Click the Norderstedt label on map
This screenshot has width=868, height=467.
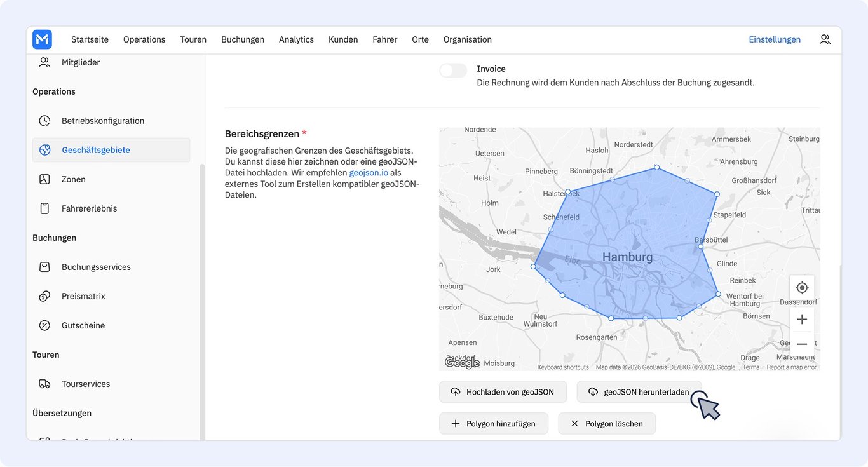[634, 144]
